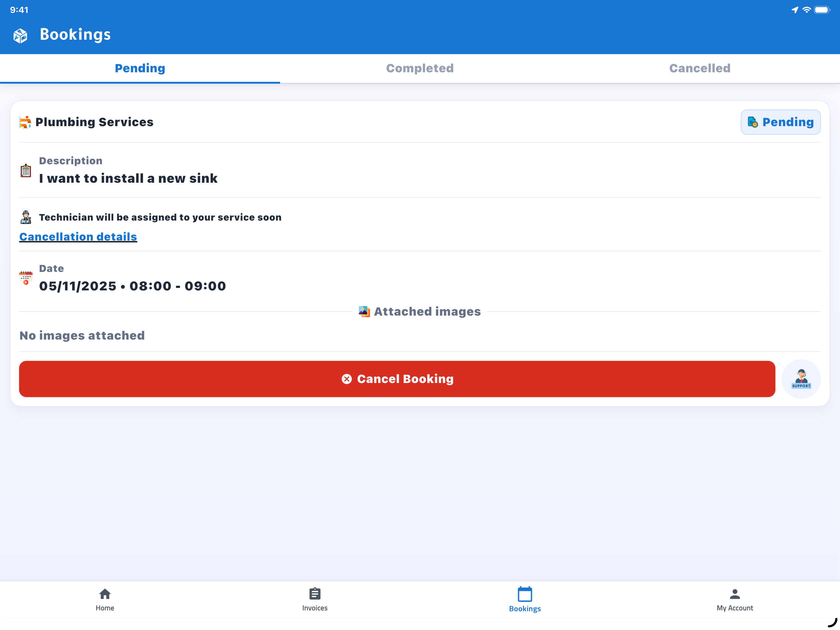Open the Completed bookings tab
840x630 pixels.
coord(420,68)
